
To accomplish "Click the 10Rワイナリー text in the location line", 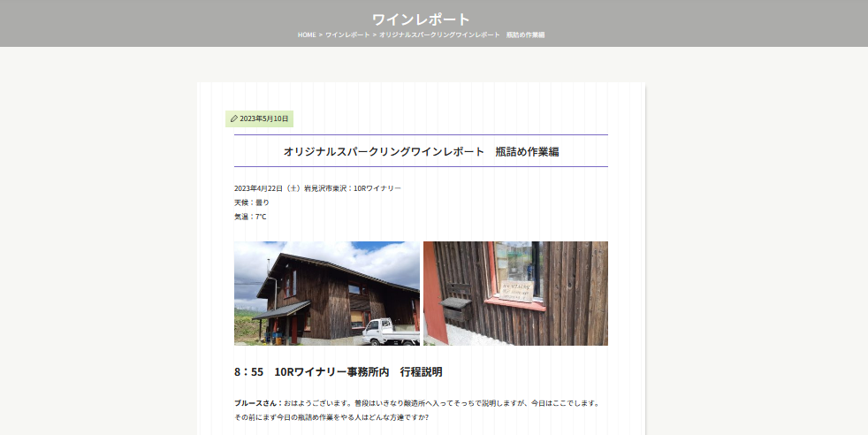I will click(377, 188).
